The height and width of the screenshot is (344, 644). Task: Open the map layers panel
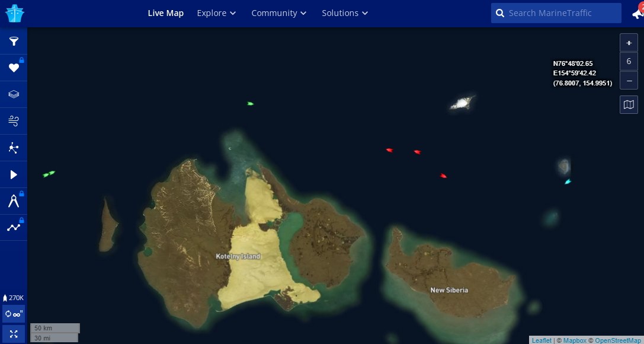(14, 95)
